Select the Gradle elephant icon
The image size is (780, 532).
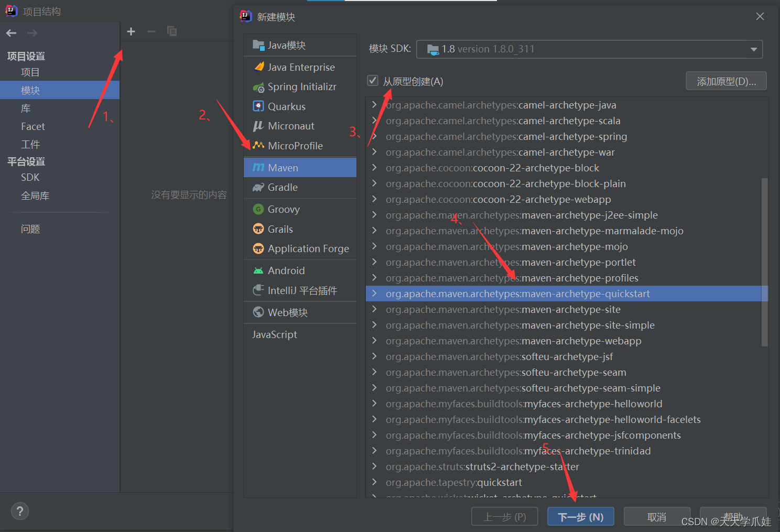258,187
